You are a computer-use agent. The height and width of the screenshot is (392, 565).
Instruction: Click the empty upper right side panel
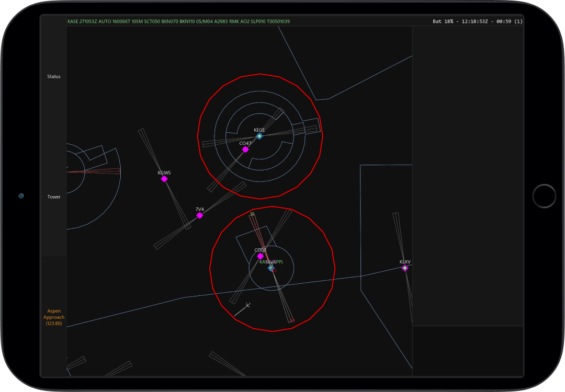[x=468, y=172]
